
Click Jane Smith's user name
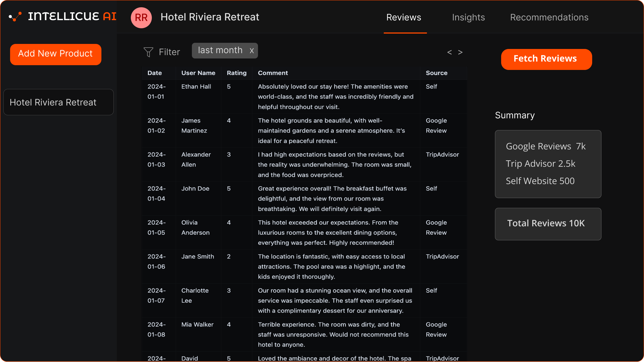pyautogui.click(x=198, y=257)
